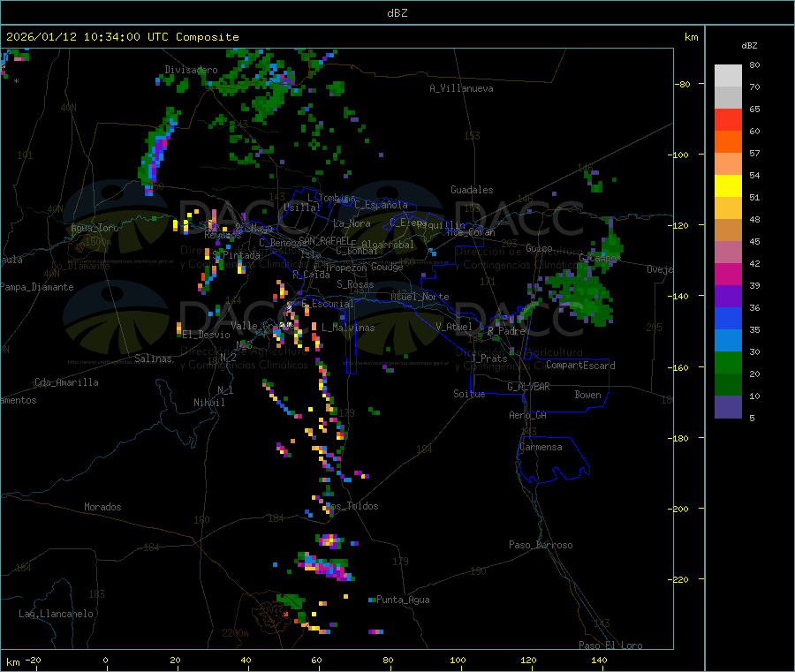The width and height of the screenshot is (795, 672).
Task: Select the red 60 dBZ legend swatch
Action: point(728,119)
